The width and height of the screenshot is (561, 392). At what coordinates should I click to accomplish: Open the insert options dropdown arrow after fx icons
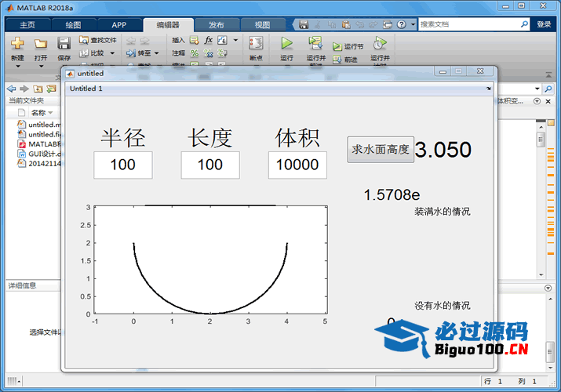click(235, 40)
